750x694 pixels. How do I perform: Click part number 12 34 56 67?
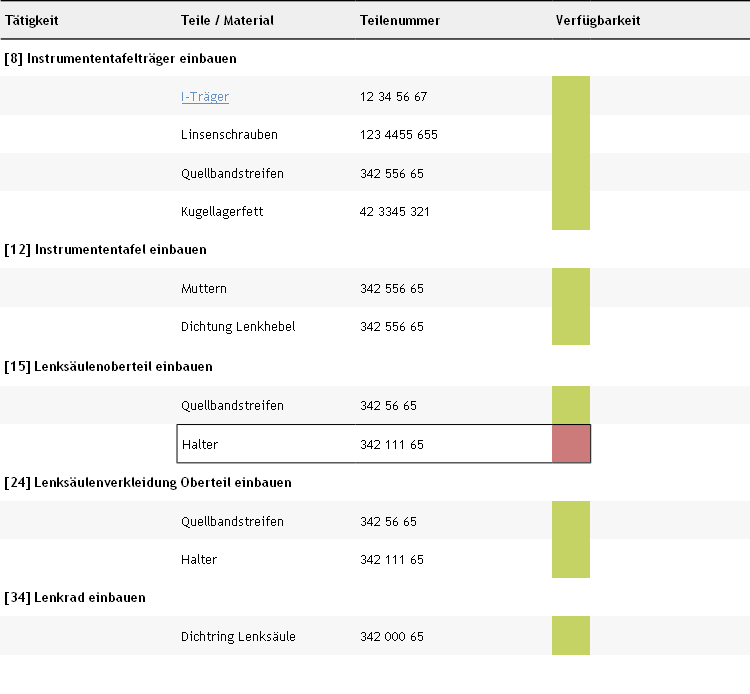click(x=393, y=97)
